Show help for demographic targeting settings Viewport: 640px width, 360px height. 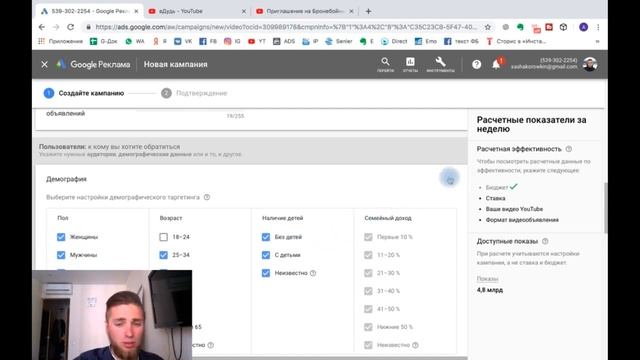(x=207, y=197)
